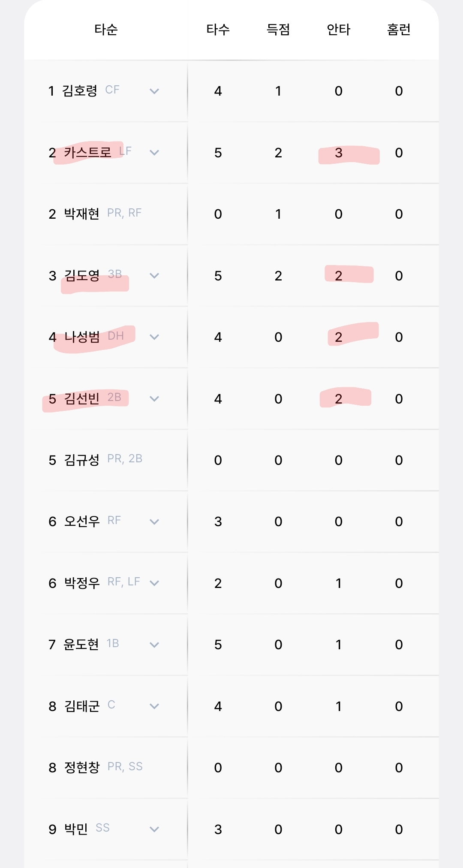This screenshot has width=463, height=868.
Task: Expand 카스트로 row chevron
Action: pos(154,153)
